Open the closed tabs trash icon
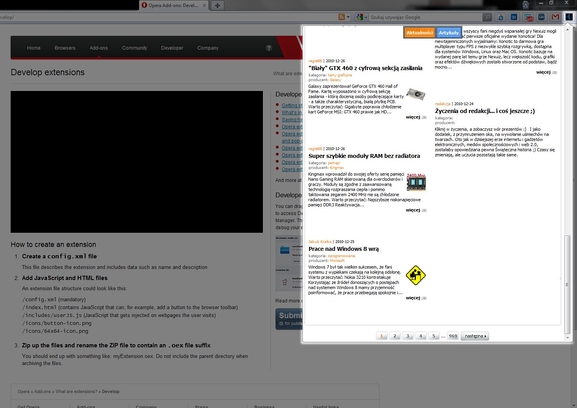577x408 pixels. pos(525,5)
